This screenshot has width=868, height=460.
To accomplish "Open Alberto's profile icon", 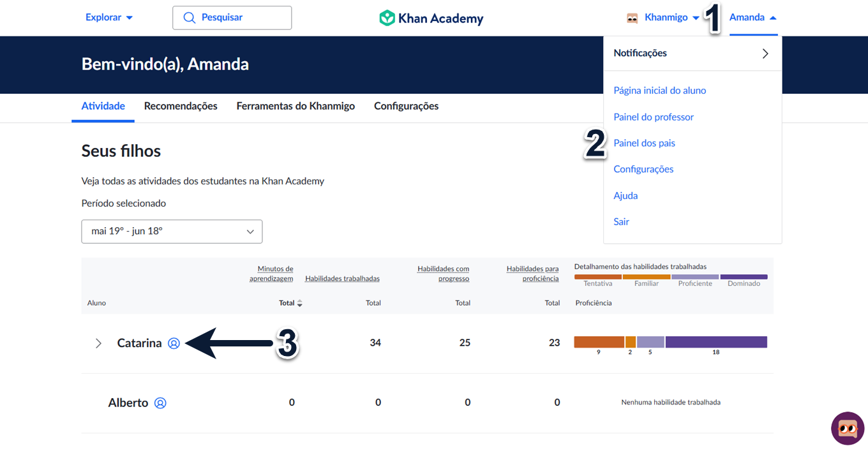I will coord(160,403).
